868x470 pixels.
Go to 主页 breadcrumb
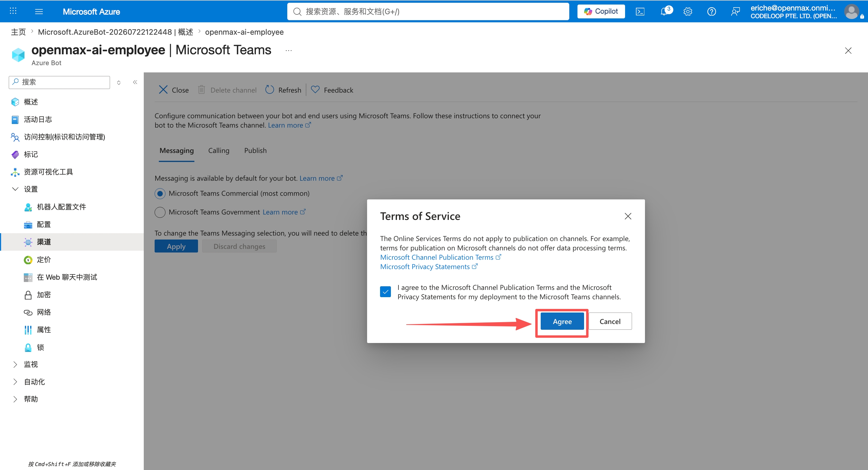tap(18, 32)
